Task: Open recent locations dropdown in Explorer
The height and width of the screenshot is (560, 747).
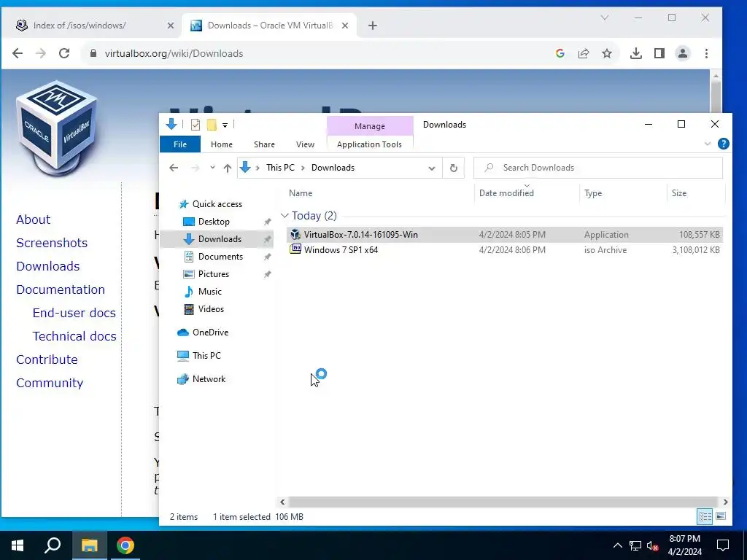Action: pyautogui.click(x=212, y=168)
